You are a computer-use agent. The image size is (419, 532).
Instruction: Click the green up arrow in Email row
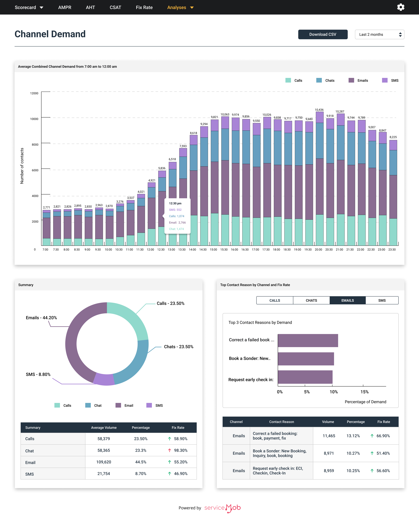tap(169, 462)
